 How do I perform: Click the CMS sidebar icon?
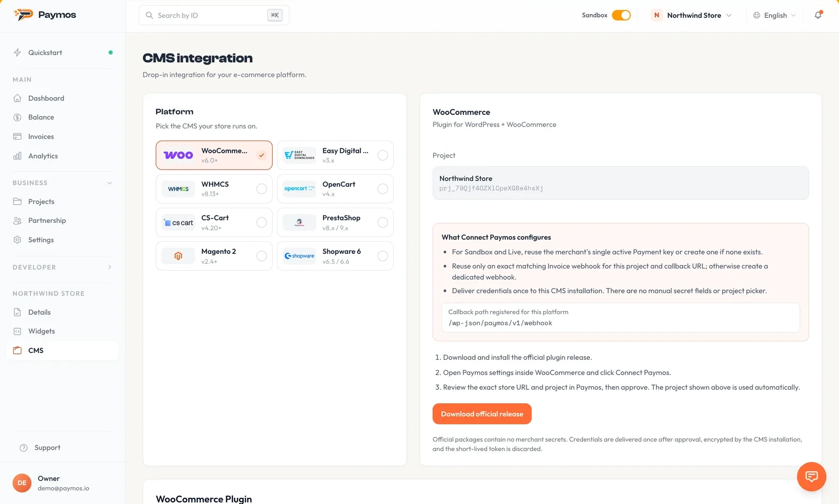coord(17,350)
